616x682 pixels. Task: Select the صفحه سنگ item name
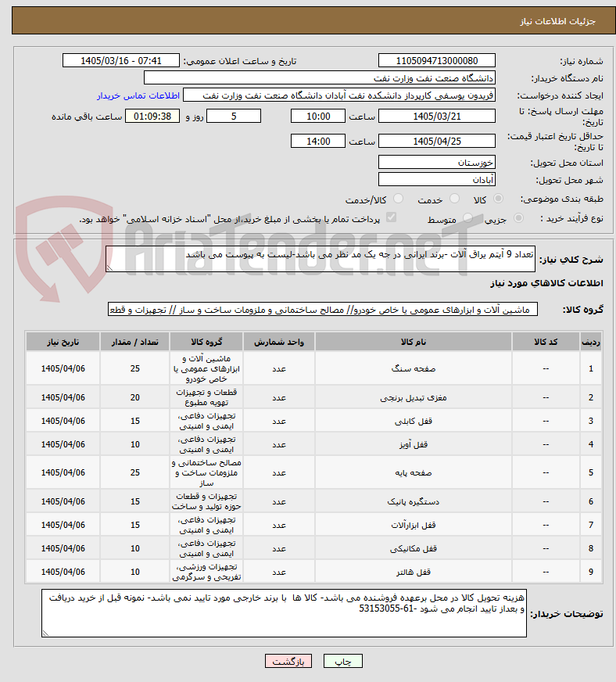413,368
